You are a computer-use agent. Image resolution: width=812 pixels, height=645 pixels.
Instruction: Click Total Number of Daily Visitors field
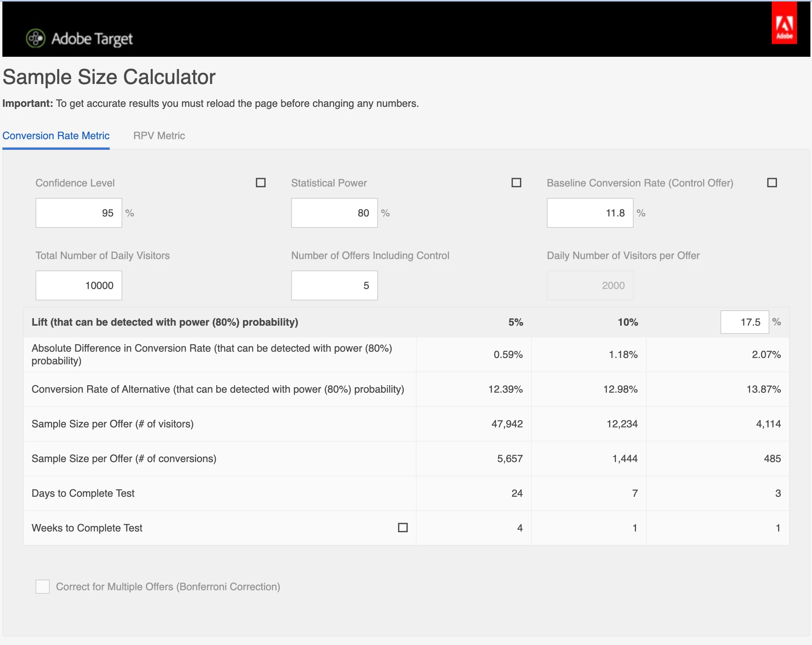79,285
